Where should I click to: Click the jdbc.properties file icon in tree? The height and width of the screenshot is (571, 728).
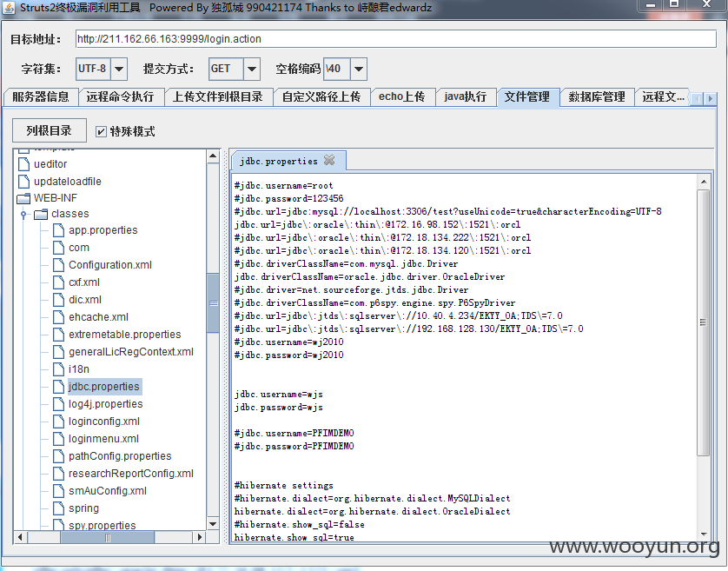58,386
